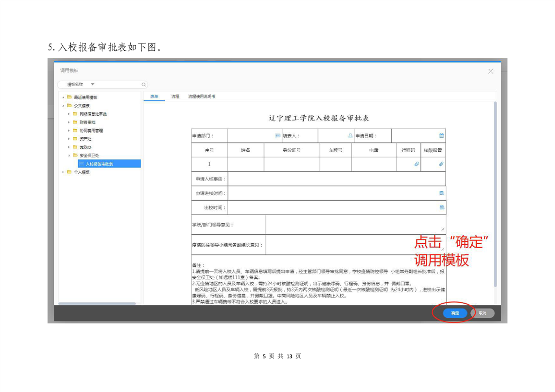Expand the 个人模板 tree node arrow
The width and height of the screenshot is (555, 392).
(x=63, y=172)
